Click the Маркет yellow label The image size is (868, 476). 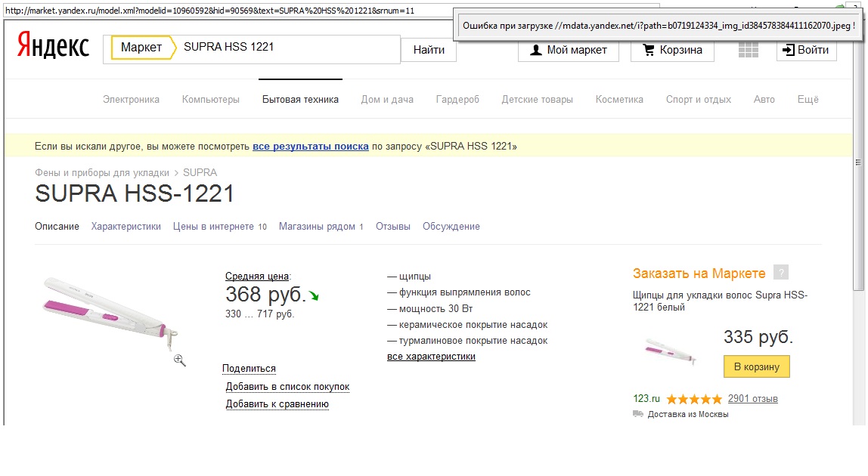click(143, 48)
